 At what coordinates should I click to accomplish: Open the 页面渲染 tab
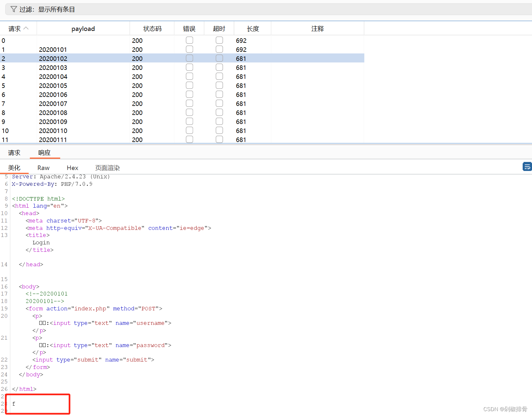[107, 168]
